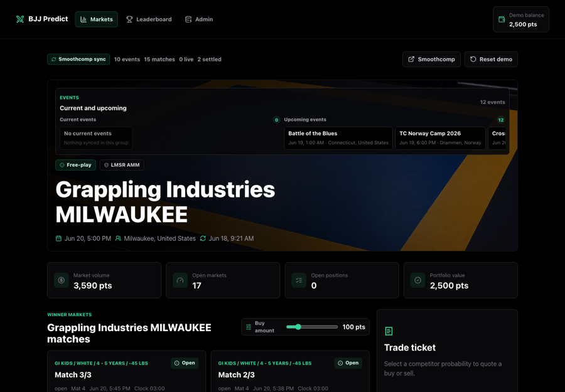Go to the Admin tab
Viewport: 565px width, 392px height.
tap(199, 19)
